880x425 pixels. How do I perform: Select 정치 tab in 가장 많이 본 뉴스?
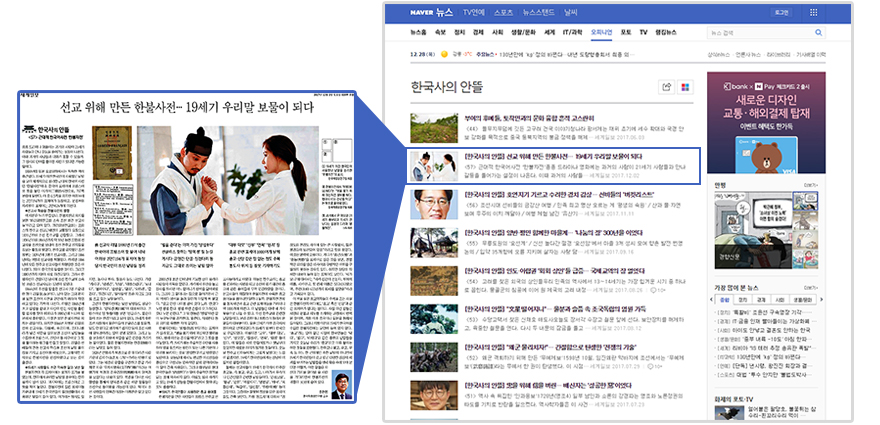[742, 300]
